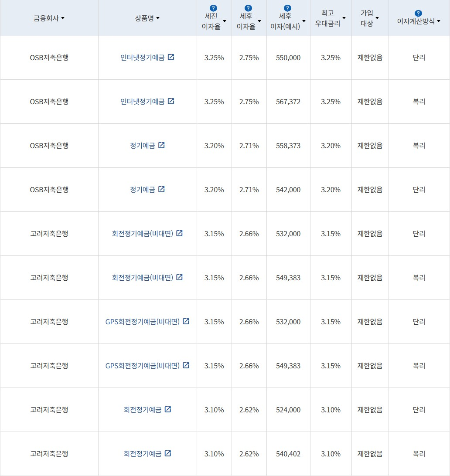Click the external link icon beside 회전정기예금(비대면)
The image size is (450, 476).
coord(180,233)
